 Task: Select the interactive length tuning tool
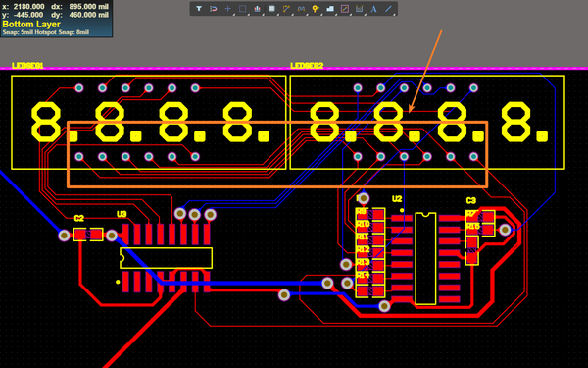pyautogui.click(x=301, y=9)
